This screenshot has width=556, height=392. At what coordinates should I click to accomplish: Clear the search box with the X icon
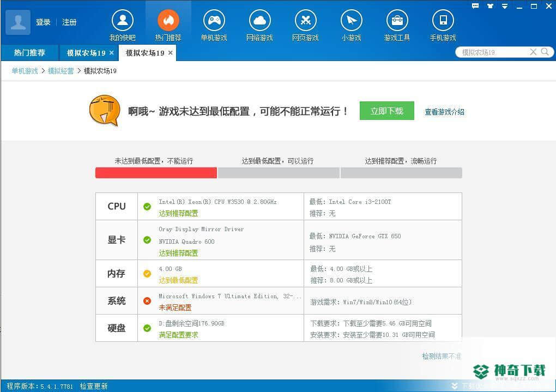(533, 52)
